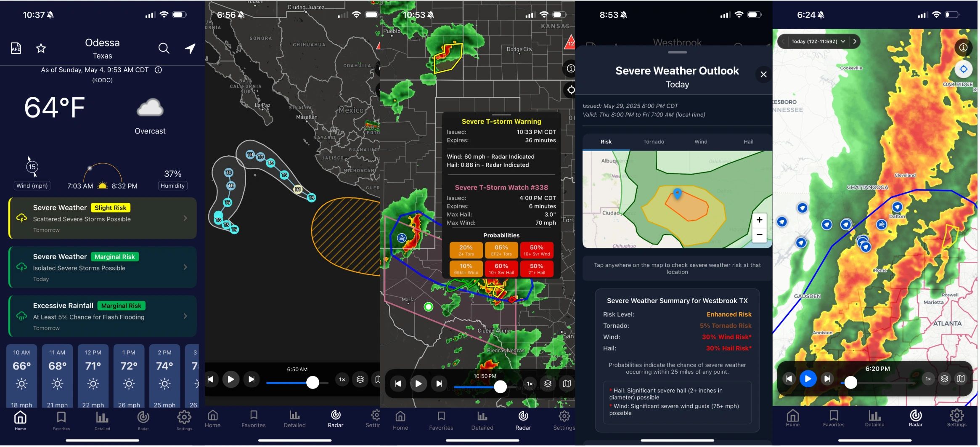Open the Today (12Z-11:59Z) dropdown

pos(818,41)
